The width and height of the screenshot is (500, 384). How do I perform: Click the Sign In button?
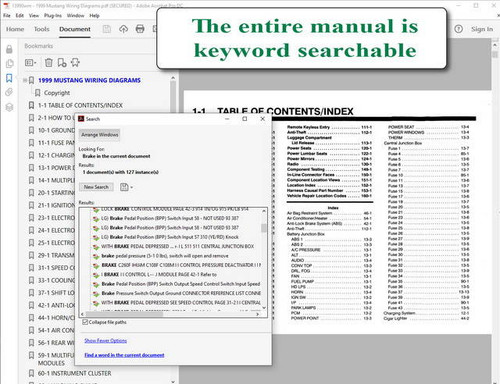pyautogui.click(x=482, y=29)
